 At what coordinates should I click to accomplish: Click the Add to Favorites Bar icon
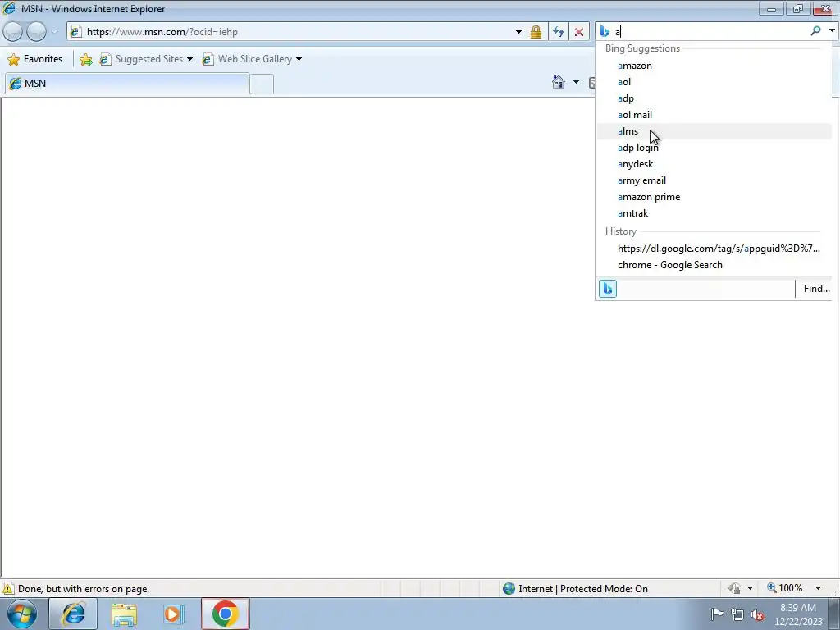click(x=85, y=59)
